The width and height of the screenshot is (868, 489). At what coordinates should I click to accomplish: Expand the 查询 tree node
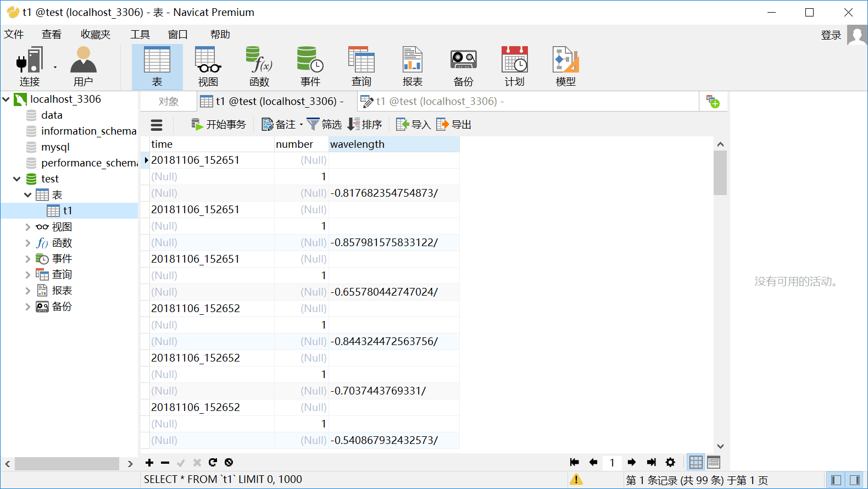[x=28, y=275]
